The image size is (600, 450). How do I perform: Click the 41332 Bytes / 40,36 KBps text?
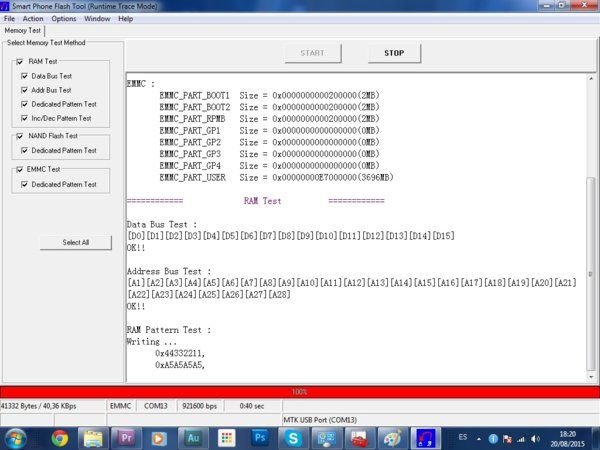(39, 406)
